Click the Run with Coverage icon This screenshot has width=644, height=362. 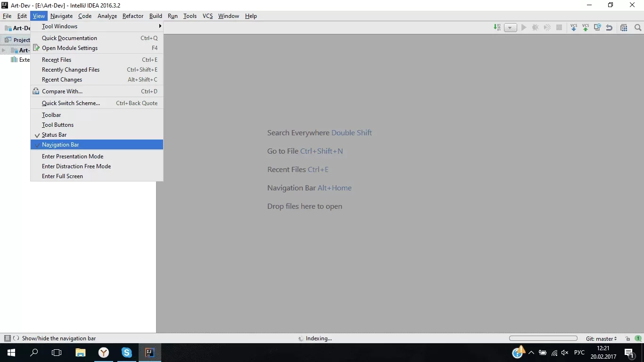tap(547, 28)
